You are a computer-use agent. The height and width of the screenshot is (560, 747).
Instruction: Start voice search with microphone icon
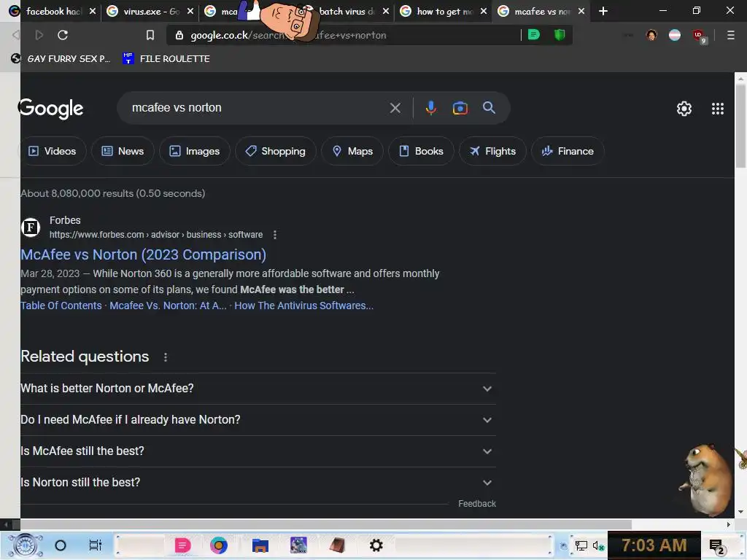pos(430,108)
